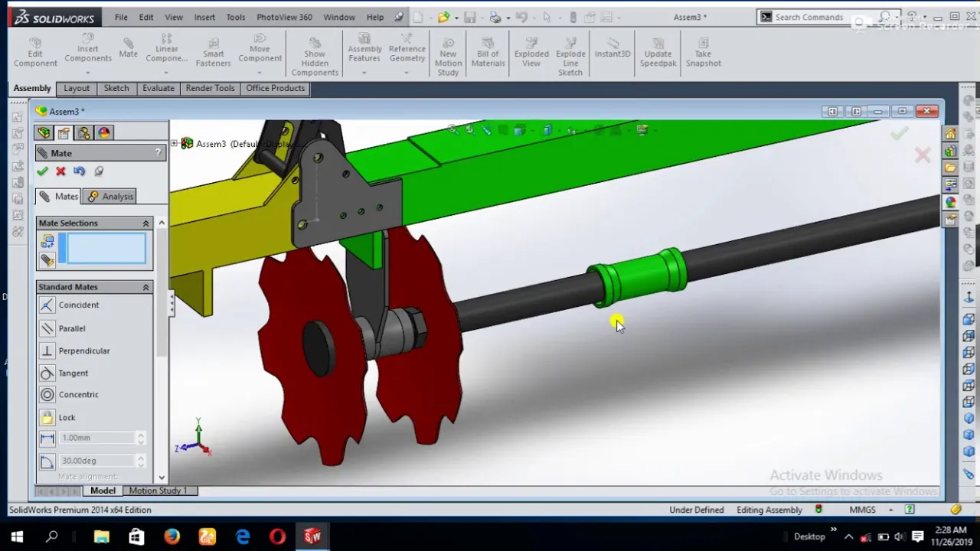Open Reference Geometry tool
Screen dimensions: 980x551
407,48
